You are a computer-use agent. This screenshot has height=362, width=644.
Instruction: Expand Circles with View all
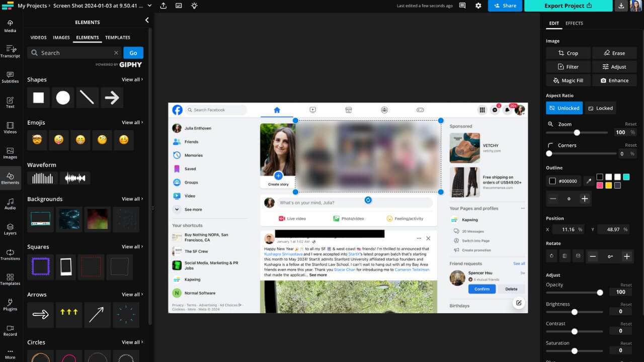(x=132, y=342)
